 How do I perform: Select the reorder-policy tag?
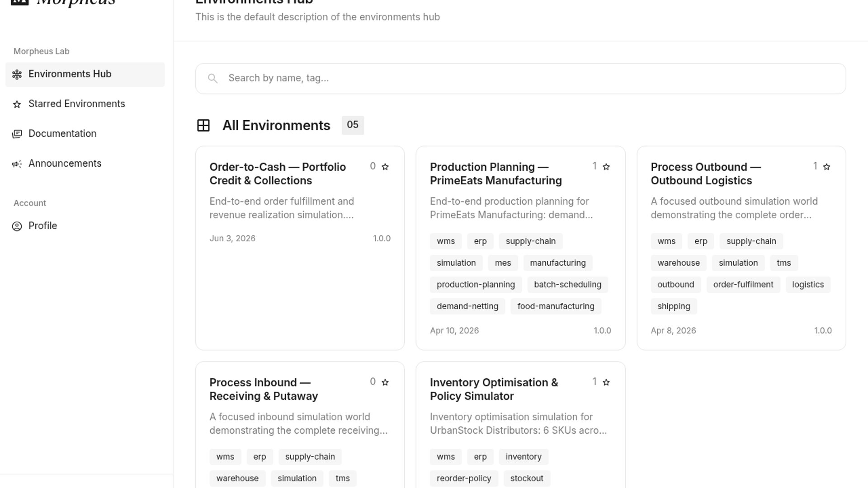tap(464, 479)
